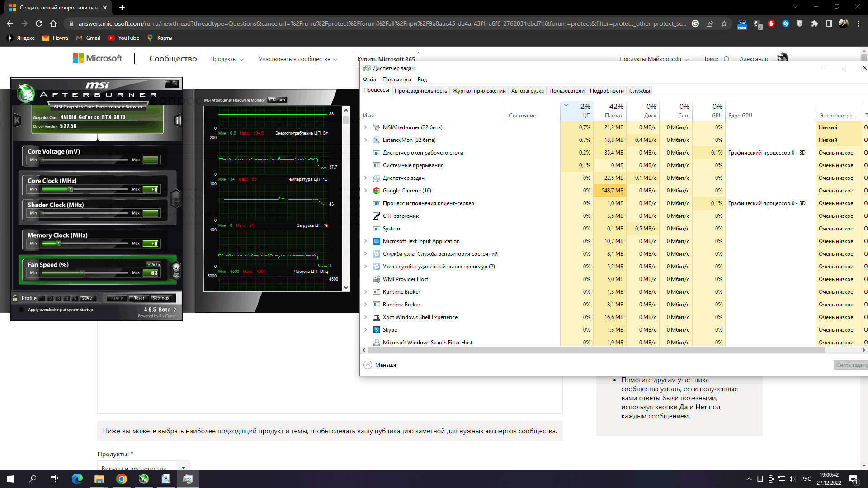Image resolution: width=868 pixels, height=488 pixels.
Task: Switch to Производительность tab
Action: pos(420,91)
